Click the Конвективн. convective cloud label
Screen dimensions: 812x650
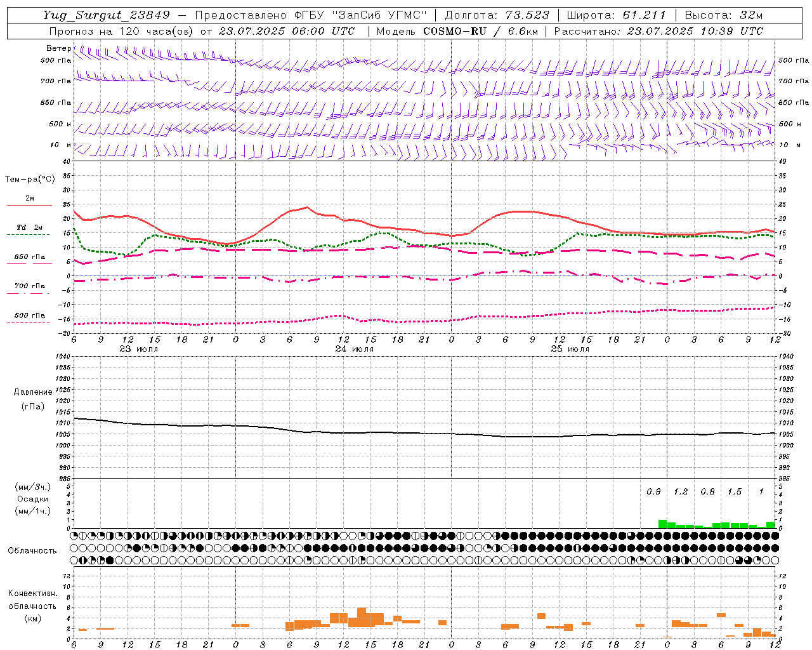point(33,594)
